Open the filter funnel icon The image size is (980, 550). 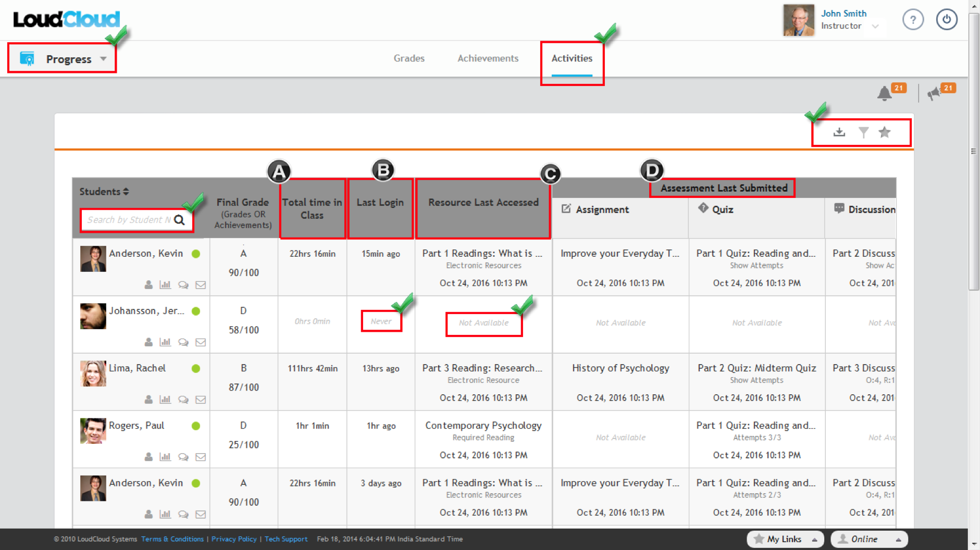coord(863,132)
